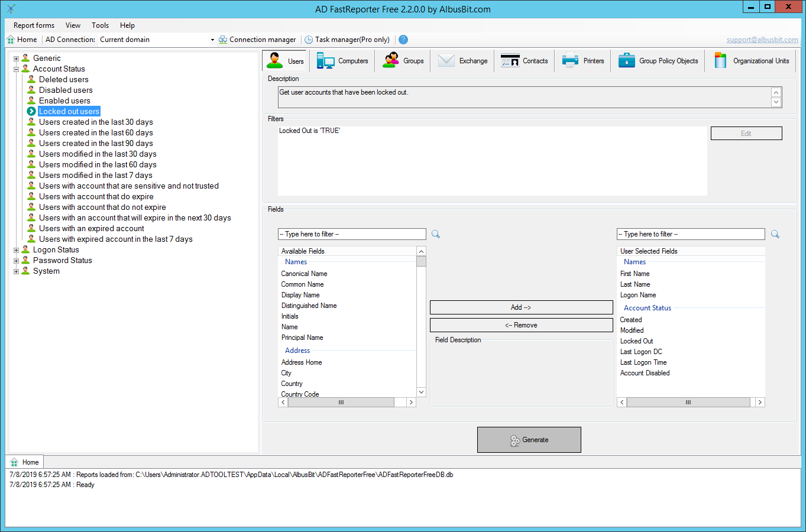Switch to the Computers category tab
This screenshot has height=532, width=806.
click(x=342, y=61)
